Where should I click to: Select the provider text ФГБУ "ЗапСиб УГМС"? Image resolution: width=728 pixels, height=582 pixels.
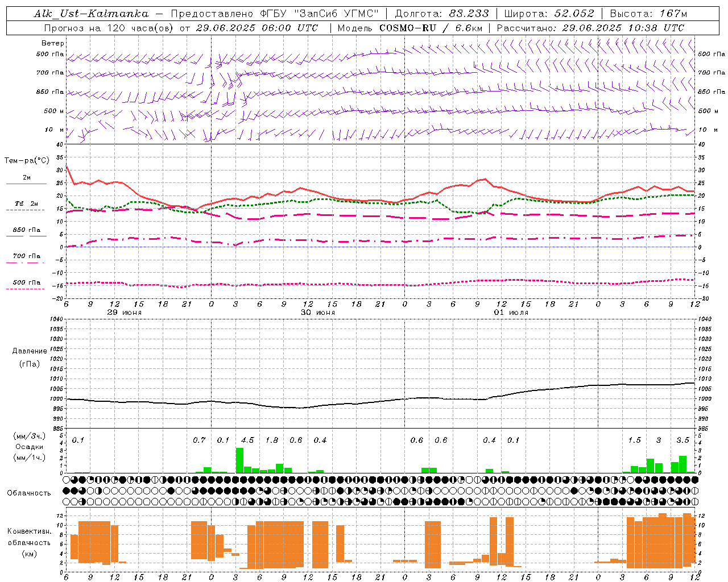320,14
